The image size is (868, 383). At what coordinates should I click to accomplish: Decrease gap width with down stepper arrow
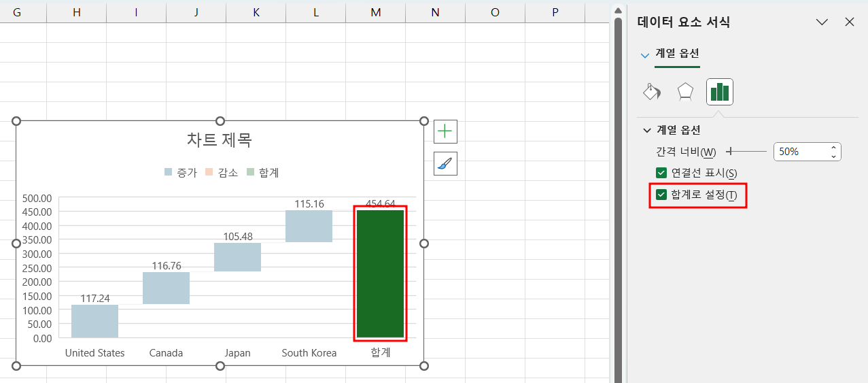click(x=834, y=156)
